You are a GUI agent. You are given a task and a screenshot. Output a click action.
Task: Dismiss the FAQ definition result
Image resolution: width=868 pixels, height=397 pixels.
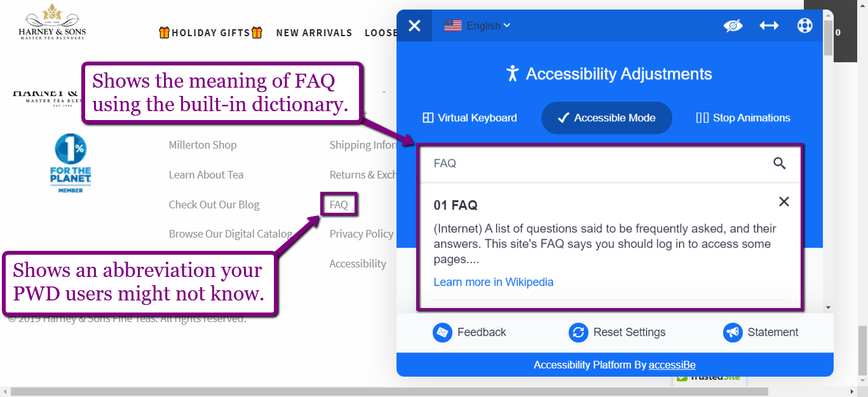[x=783, y=201]
